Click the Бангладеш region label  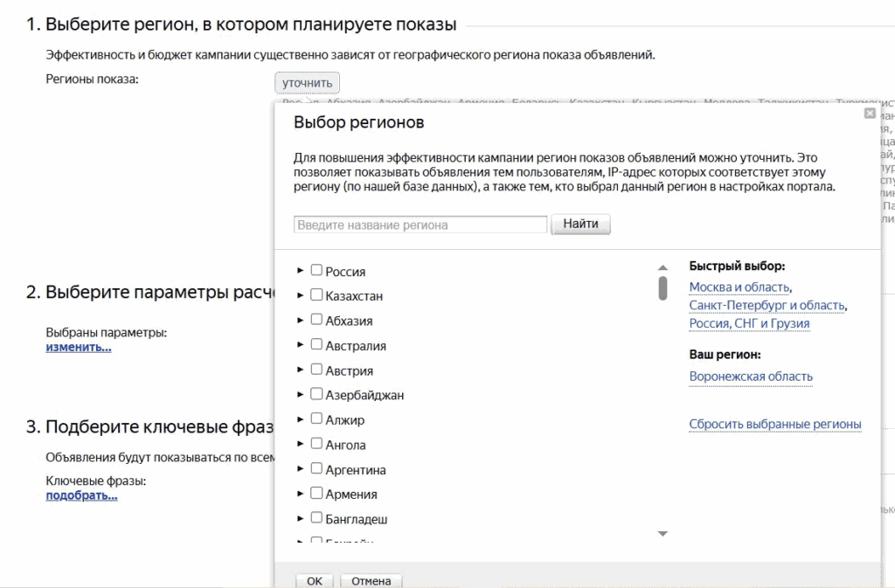(357, 519)
